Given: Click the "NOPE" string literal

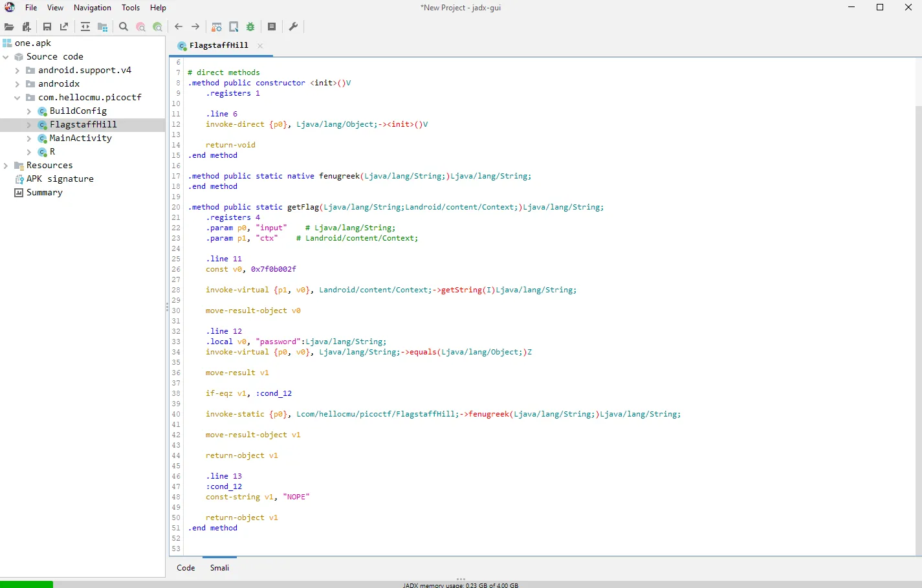Looking at the screenshot, I should pyautogui.click(x=296, y=497).
